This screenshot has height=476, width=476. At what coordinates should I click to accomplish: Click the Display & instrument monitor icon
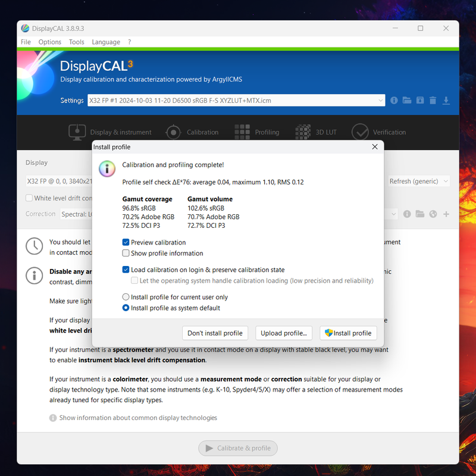[x=77, y=132]
